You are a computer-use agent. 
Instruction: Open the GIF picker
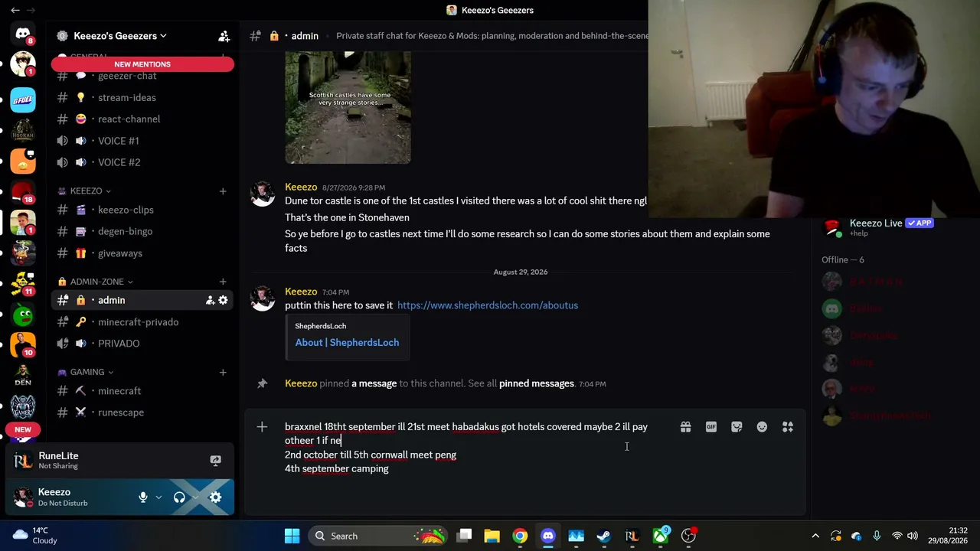tap(711, 427)
